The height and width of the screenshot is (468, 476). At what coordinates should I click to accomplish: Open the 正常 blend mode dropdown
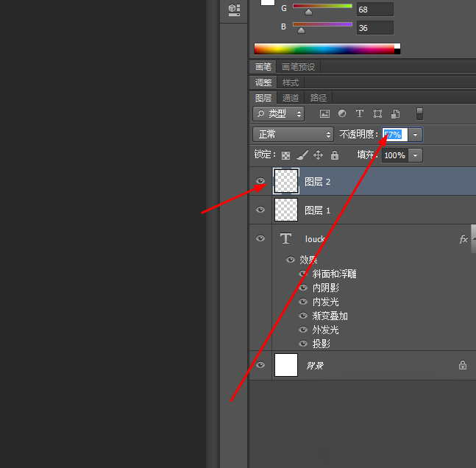293,134
